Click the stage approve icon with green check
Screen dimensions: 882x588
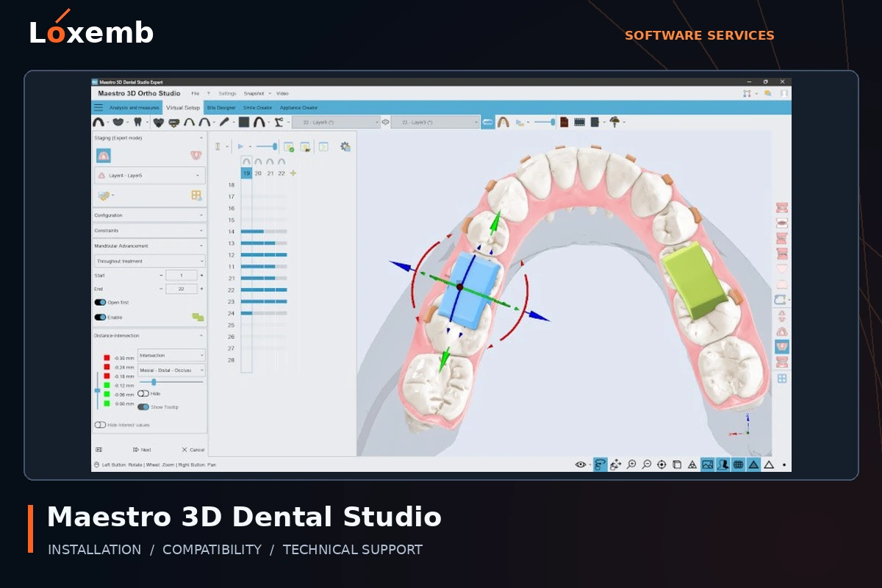289,146
